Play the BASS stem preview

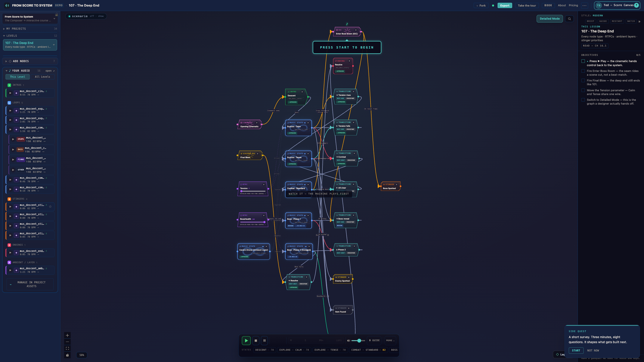pos(13,150)
